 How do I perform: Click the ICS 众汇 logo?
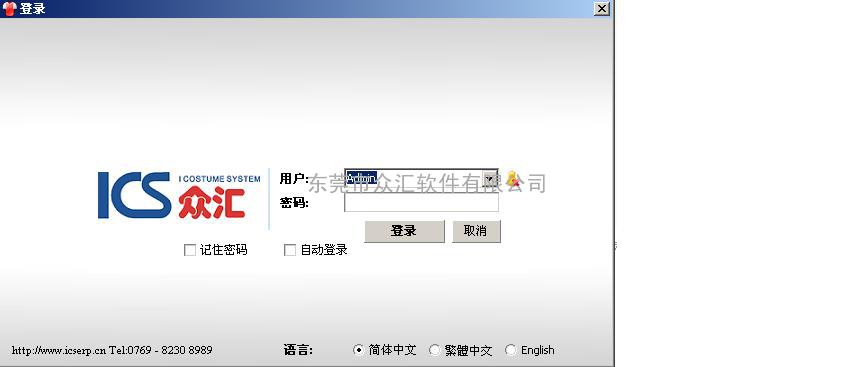(179, 196)
